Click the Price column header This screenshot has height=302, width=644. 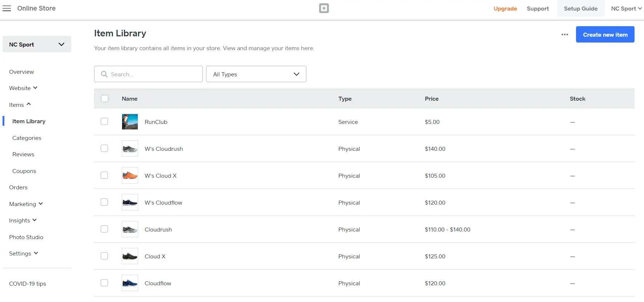pos(432,98)
